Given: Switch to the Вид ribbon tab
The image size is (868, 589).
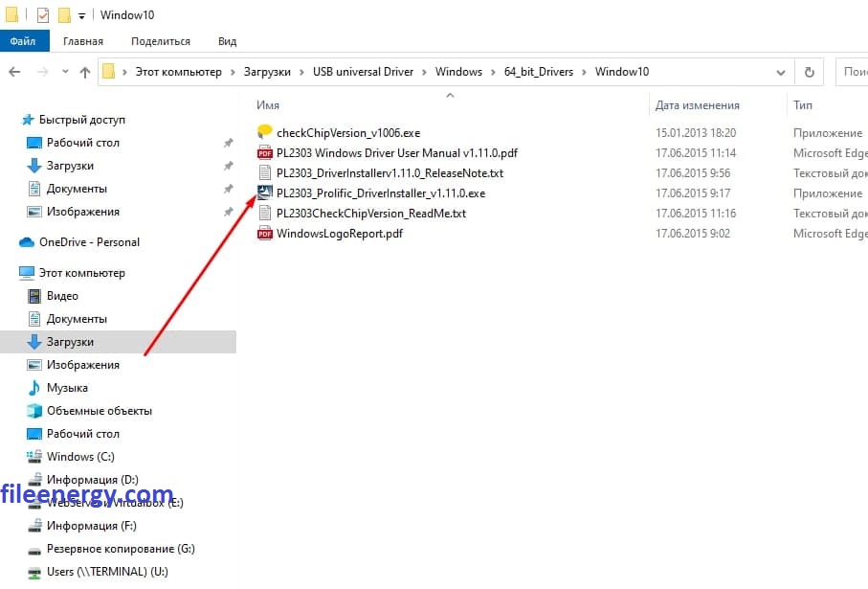Looking at the screenshot, I should [x=227, y=41].
